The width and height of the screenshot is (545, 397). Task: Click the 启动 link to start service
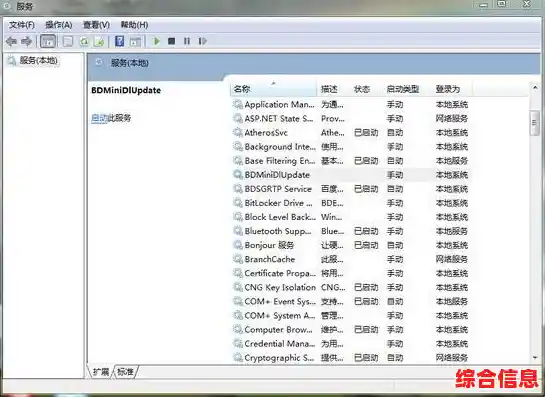coord(99,118)
